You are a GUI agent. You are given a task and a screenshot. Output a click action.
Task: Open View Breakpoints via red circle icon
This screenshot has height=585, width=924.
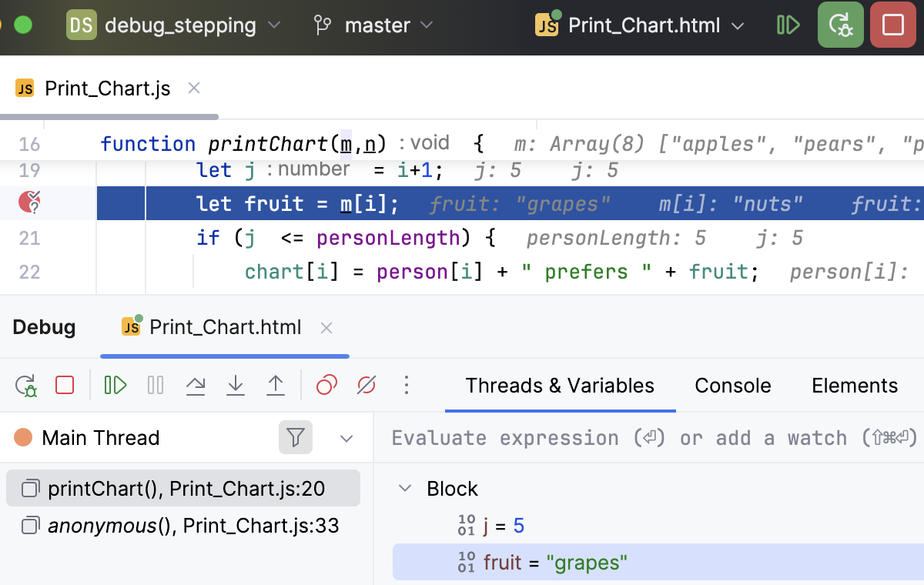pyautogui.click(x=326, y=385)
